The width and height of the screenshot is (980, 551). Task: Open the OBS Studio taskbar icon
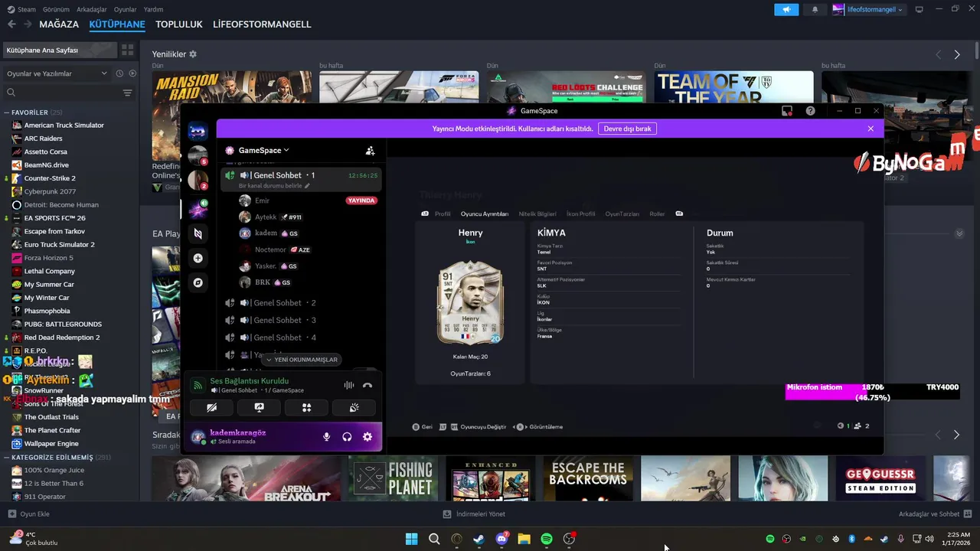pos(569,539)
